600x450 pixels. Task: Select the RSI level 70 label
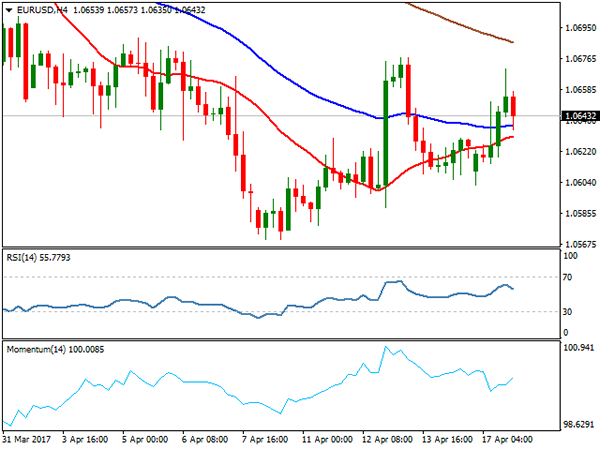point(567,277)
